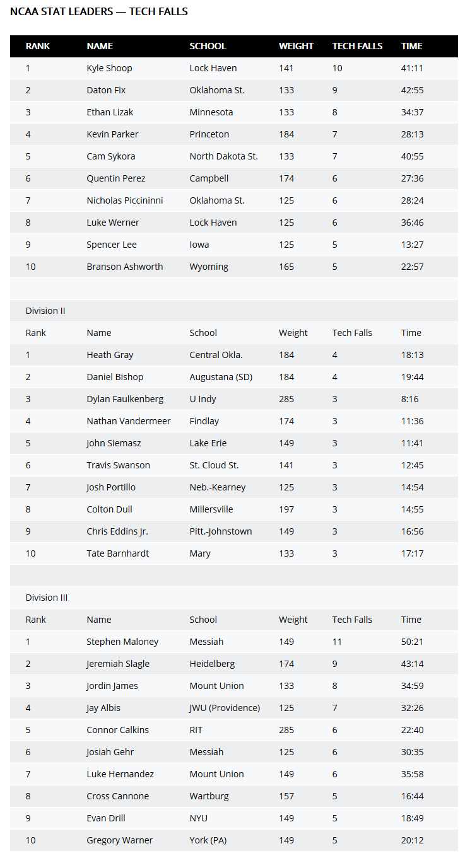Click Tate Barnhardt's Mary school cell
470x868 pixels.
pyautogui.click(x=200, y=553)
